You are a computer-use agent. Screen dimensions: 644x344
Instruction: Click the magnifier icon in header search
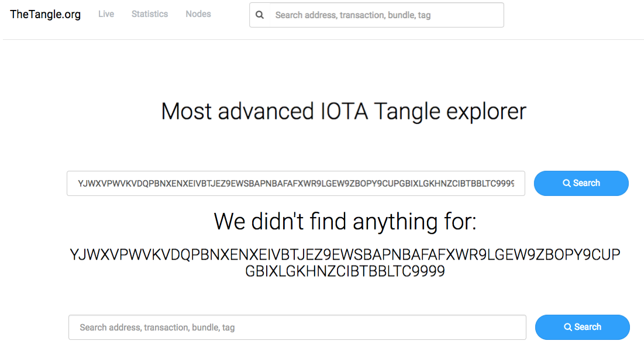(260, 15)
